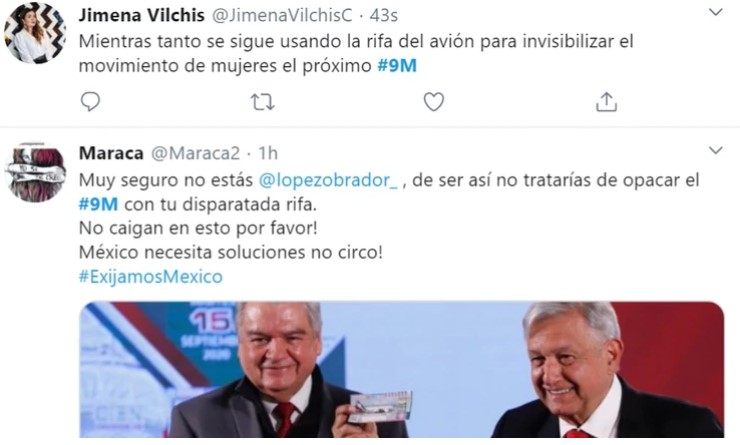Expand options chevron on Maraca's tweet
This screenshot has height=445, width=740.
pos(716,151)
